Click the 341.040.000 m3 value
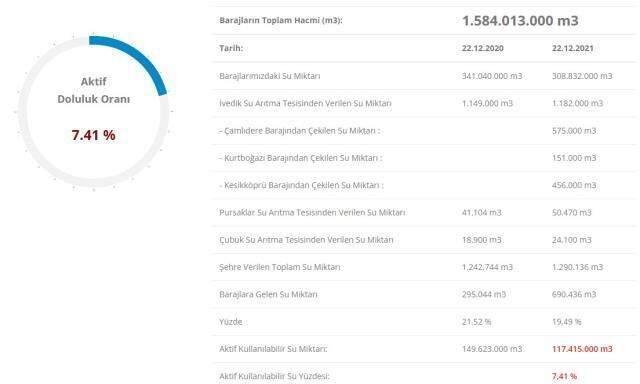The width and height of the screenshot is (640, 384). 492,76
